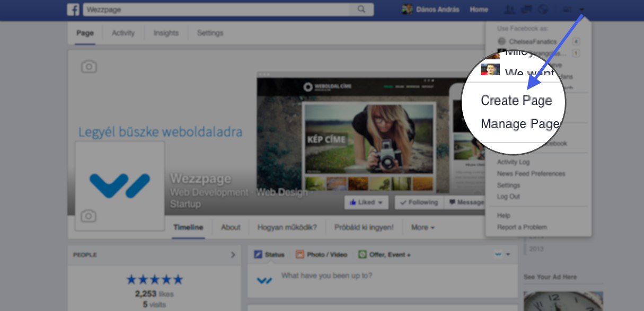644x311 pixels.
Task: Choose Log Out in the menu
Action: tap(508, 197)
